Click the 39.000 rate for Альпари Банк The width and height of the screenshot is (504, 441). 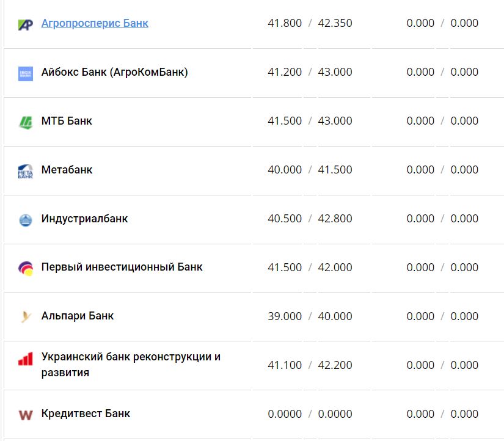(285, 316)
